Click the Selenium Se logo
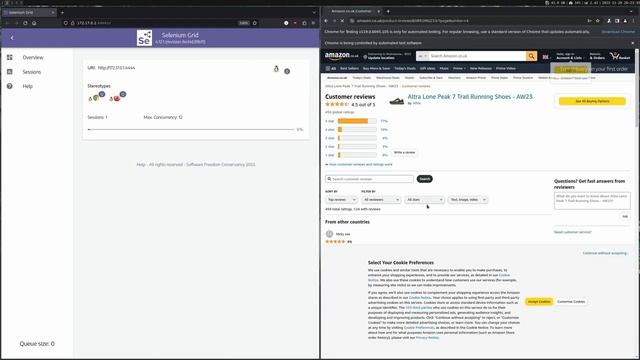The image size is (640, 360). (x=144, y=38)
